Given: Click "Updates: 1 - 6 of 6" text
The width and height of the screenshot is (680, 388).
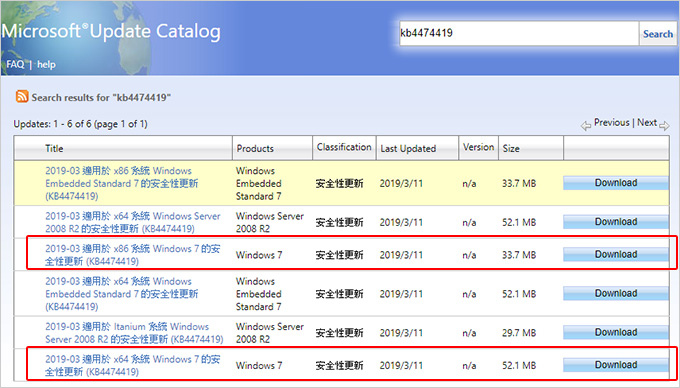Looking at the screenshot, I should 80,124.
